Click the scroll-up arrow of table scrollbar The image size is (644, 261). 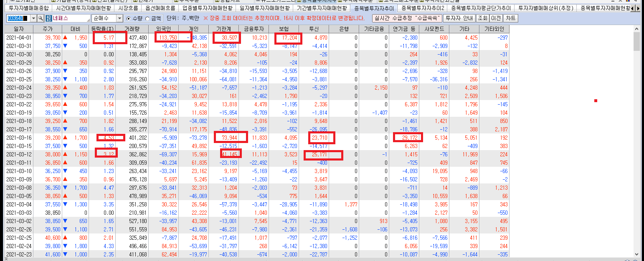(x=636, y=29)
